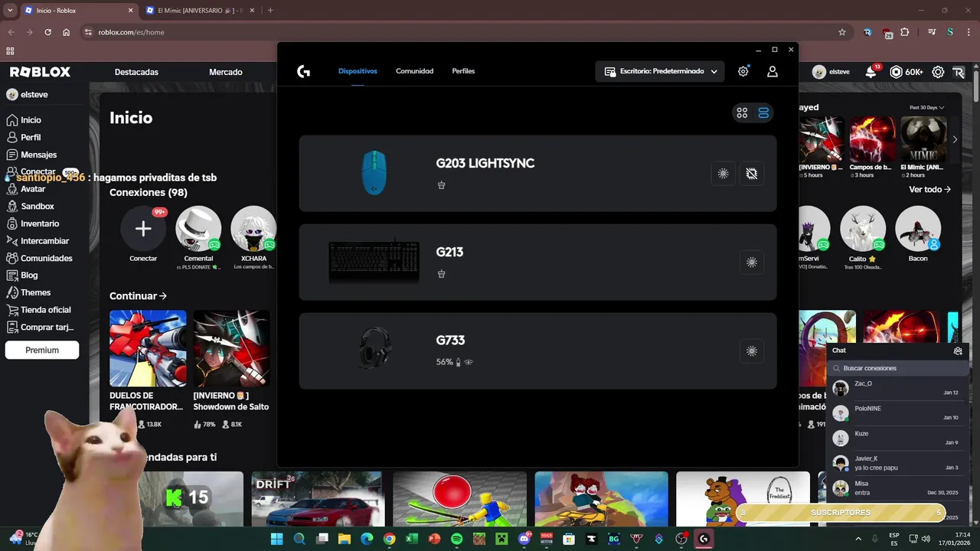
Task: Open Windows Start menu
Action: click(x=276, y=539)
